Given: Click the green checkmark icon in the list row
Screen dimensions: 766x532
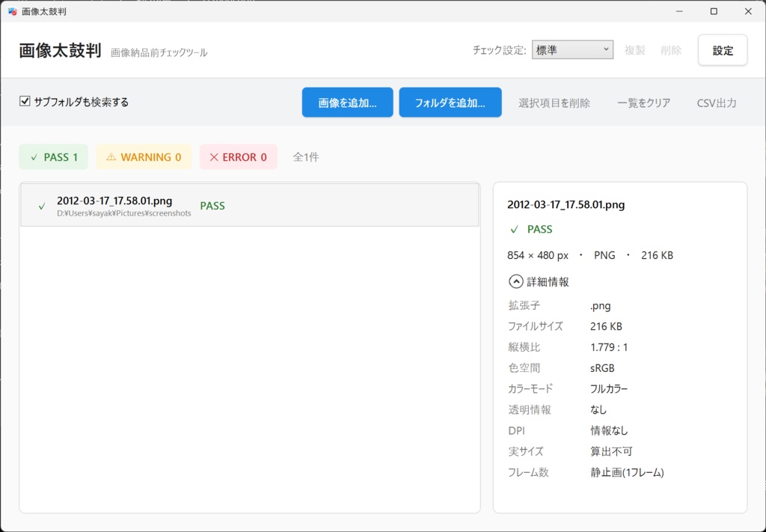Looking at the screenshot, I should tap(42, 207).
